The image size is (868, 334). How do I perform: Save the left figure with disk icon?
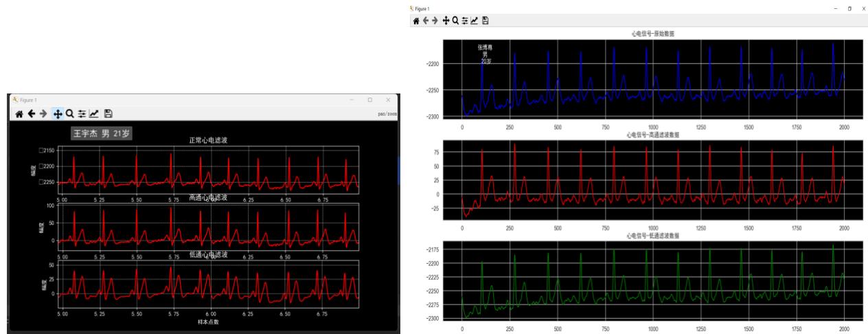pyautogui.click(x=108, y=114)
